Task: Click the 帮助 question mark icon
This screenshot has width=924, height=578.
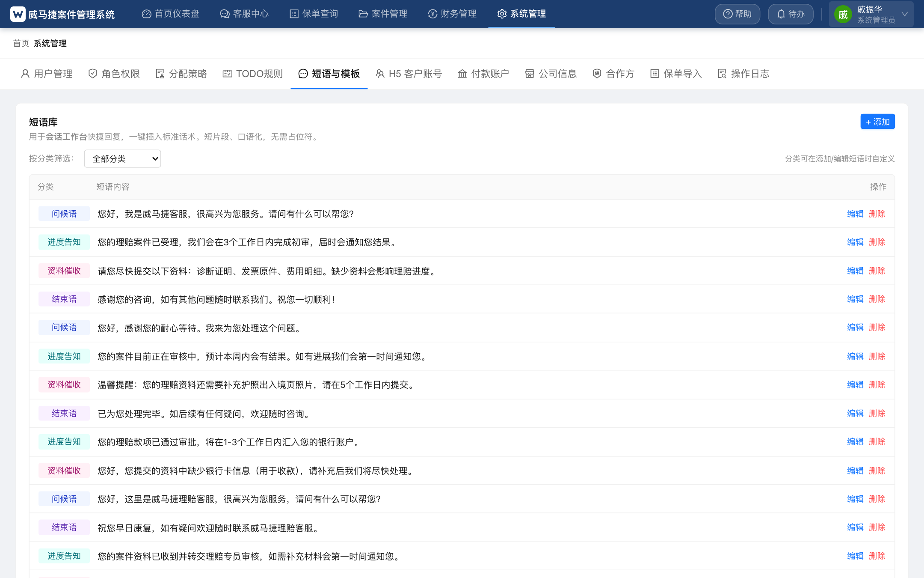Action: point(728,14)
